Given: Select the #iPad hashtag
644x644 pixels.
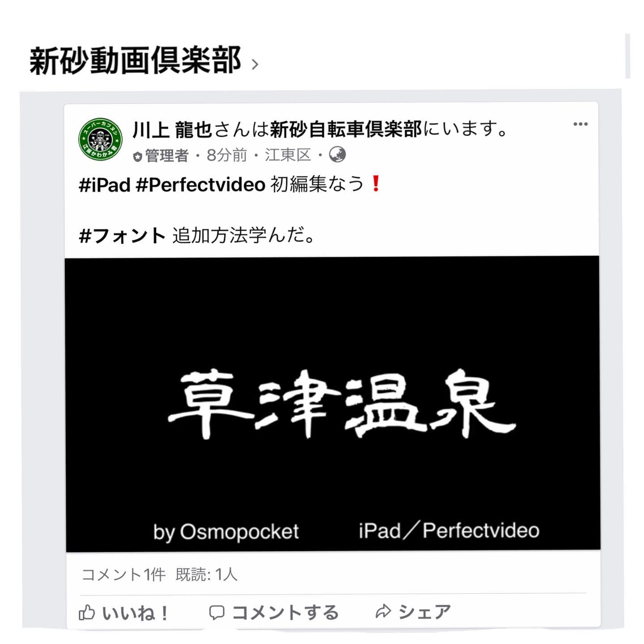Looking at the screenshot, I should click(105, 184).
